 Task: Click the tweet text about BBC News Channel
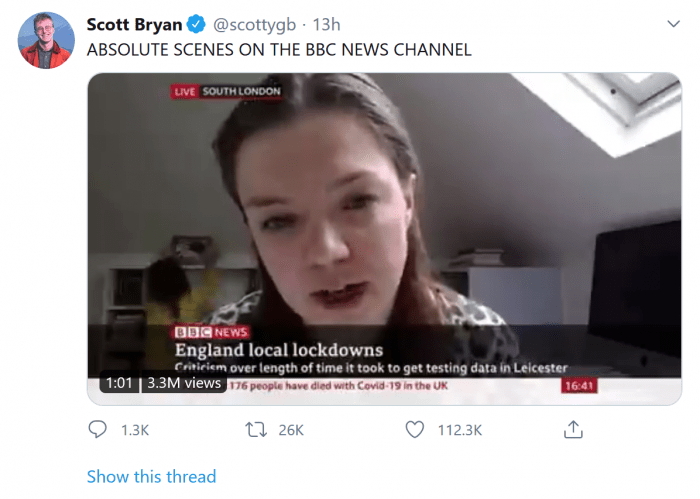click(x=279, y=50)
